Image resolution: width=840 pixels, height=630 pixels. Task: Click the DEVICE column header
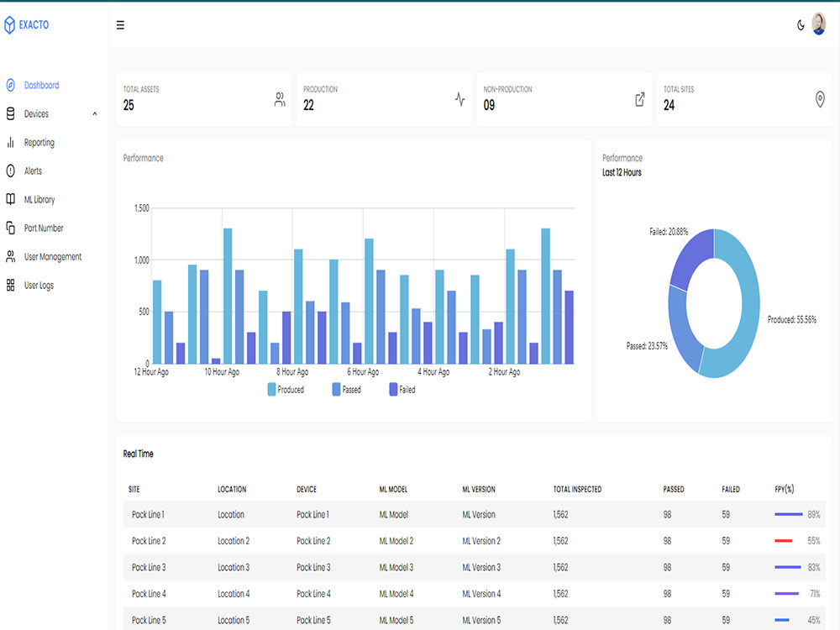pos(307,489)
